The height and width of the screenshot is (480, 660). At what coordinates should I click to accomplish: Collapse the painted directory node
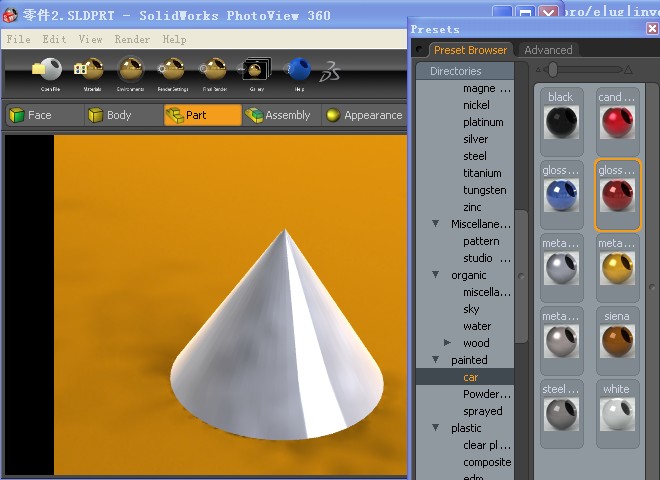[436, 360]
